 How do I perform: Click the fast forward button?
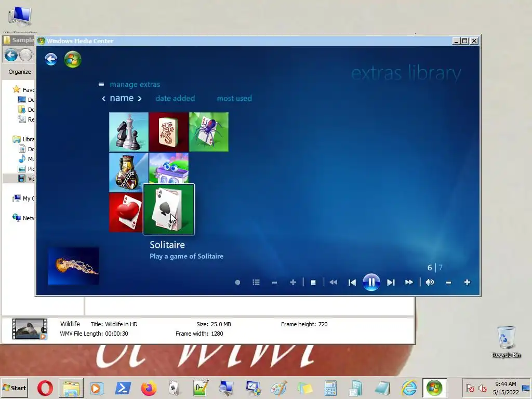(x=409, y=282)
